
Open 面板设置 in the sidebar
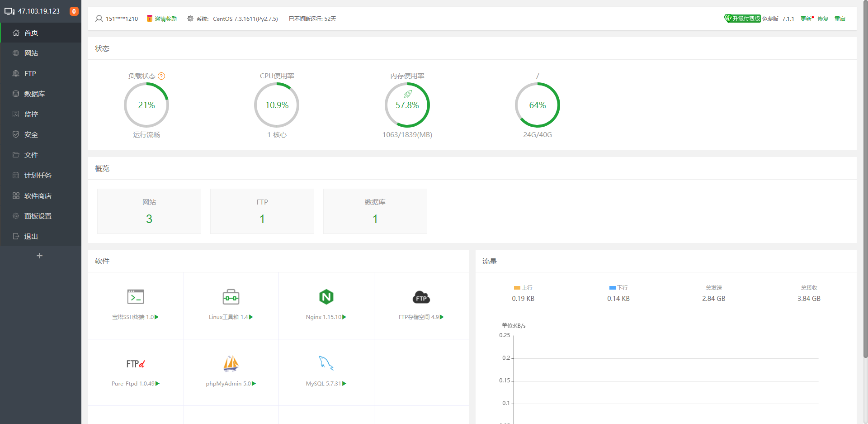(x=41, y=216)
